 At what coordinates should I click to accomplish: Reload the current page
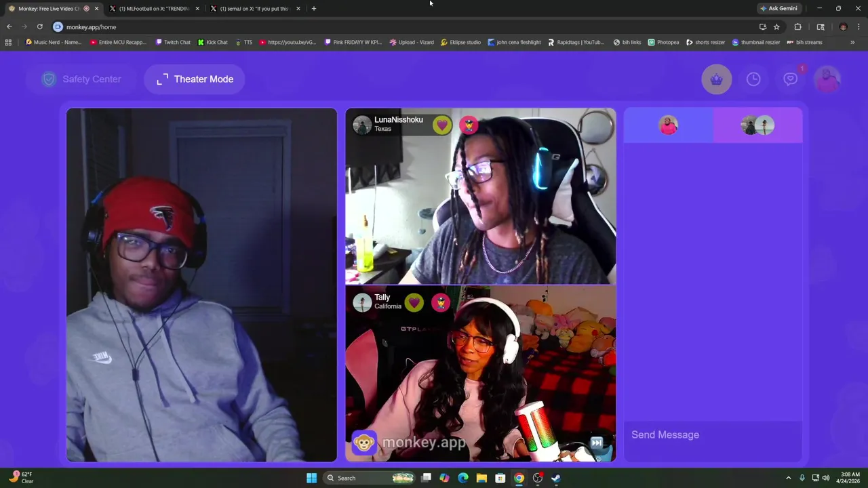[x=40, y=27]
